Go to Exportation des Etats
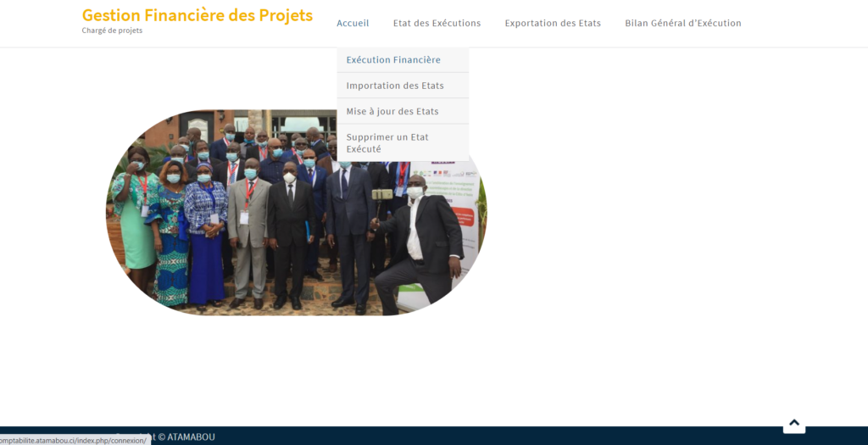868x445 pixels. pyautogui.click(x=553, y=24)
